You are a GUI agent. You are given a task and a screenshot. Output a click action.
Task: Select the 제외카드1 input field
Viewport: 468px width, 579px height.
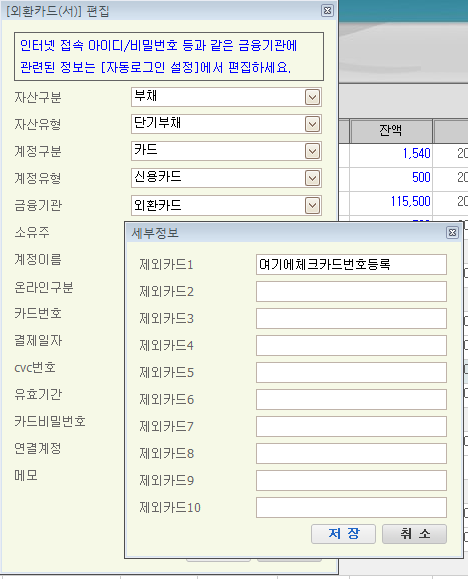(x=351, y=264)
